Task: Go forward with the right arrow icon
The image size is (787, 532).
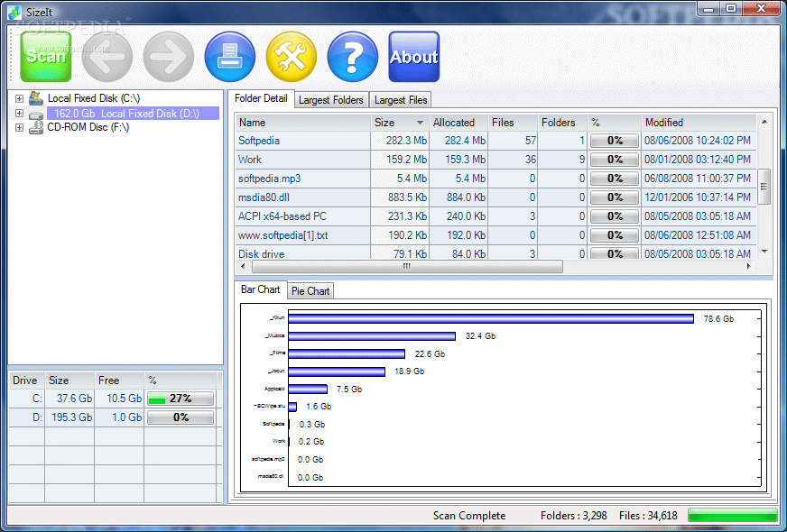Action: 168,57
